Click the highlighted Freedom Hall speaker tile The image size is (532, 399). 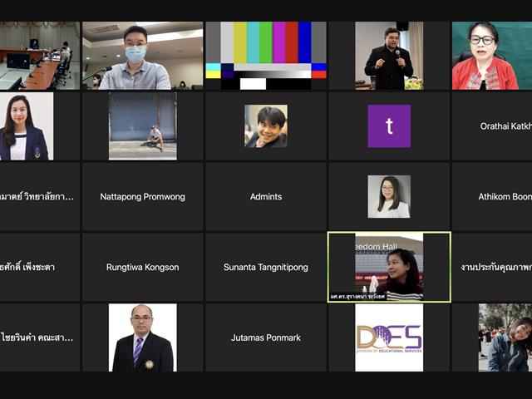click(389, 267)
